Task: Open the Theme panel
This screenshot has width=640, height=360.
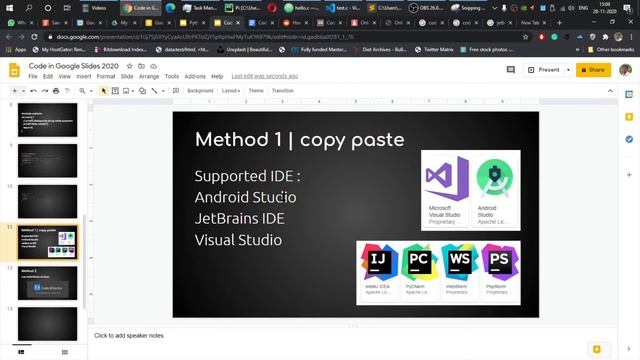Action: (x=256, y=91)
